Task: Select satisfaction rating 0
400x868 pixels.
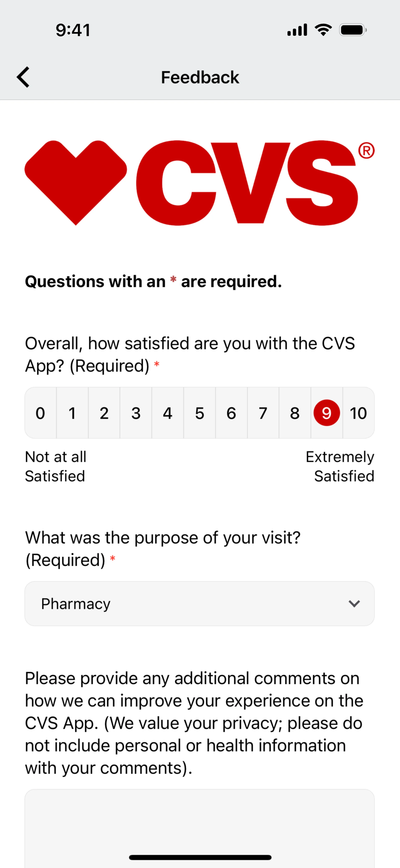Action: [40, 413]
